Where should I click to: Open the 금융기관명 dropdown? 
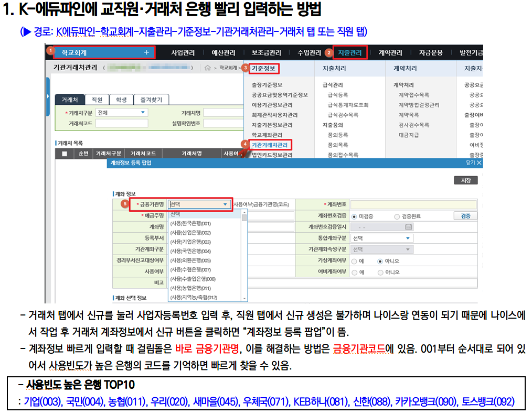click(x=224, y=203)
